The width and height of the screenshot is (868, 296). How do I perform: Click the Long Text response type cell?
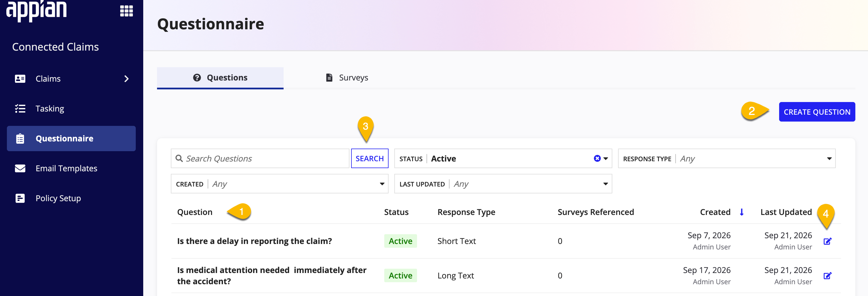456,276
